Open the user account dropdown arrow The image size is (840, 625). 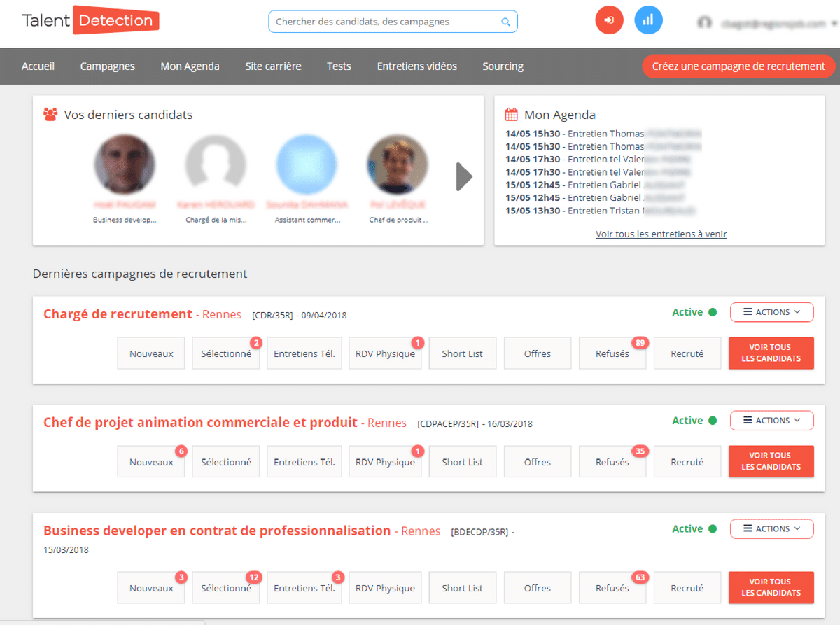click(834, 23)
